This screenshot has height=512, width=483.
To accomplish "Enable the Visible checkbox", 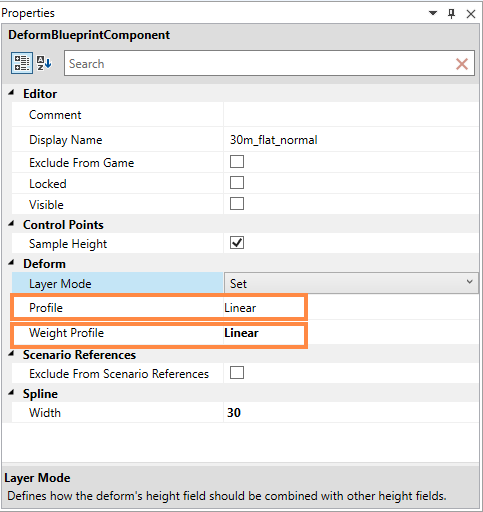I will tap(237, 204).
